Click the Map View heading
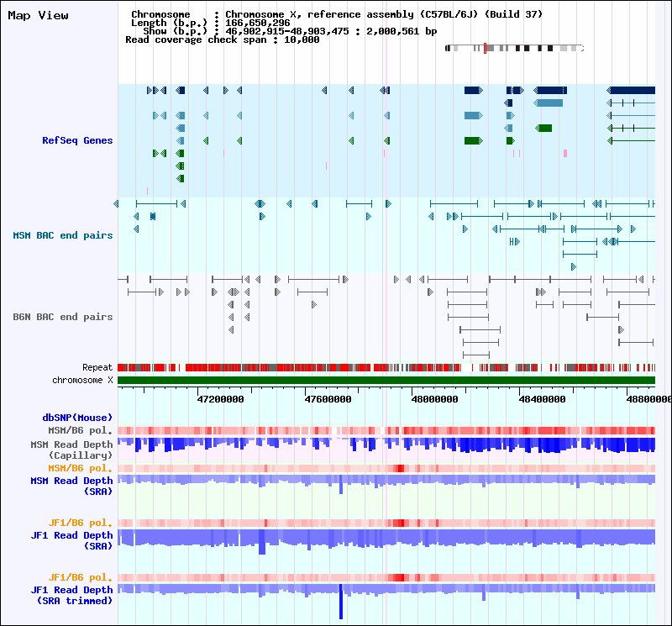The width and height of the screenshot is (672, 626). tap(38, 15)
